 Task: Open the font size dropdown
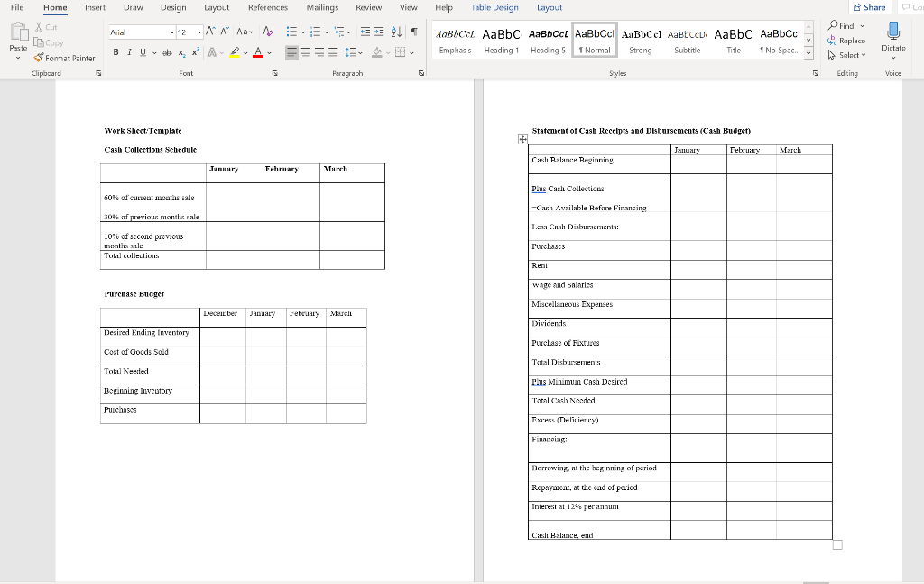199,32
